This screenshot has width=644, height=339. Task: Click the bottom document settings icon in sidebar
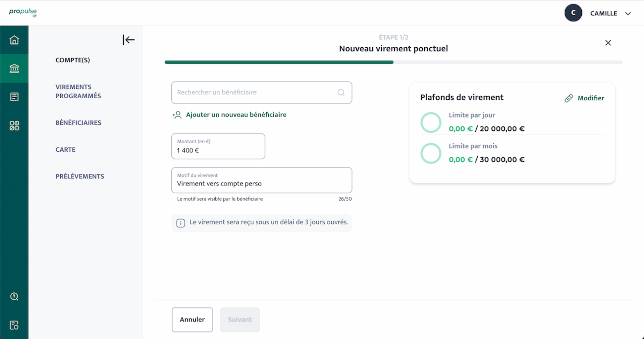tap(14, 325)
